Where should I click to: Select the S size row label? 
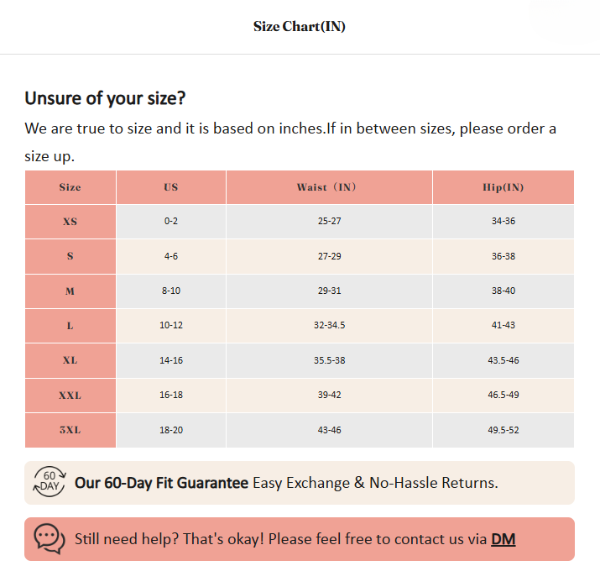(70, 256)
